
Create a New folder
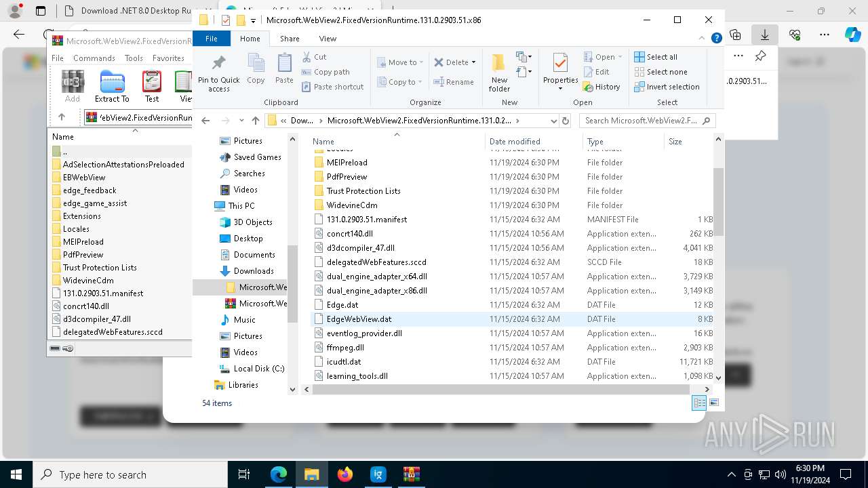pyautogui.click(x=499, y=73)
